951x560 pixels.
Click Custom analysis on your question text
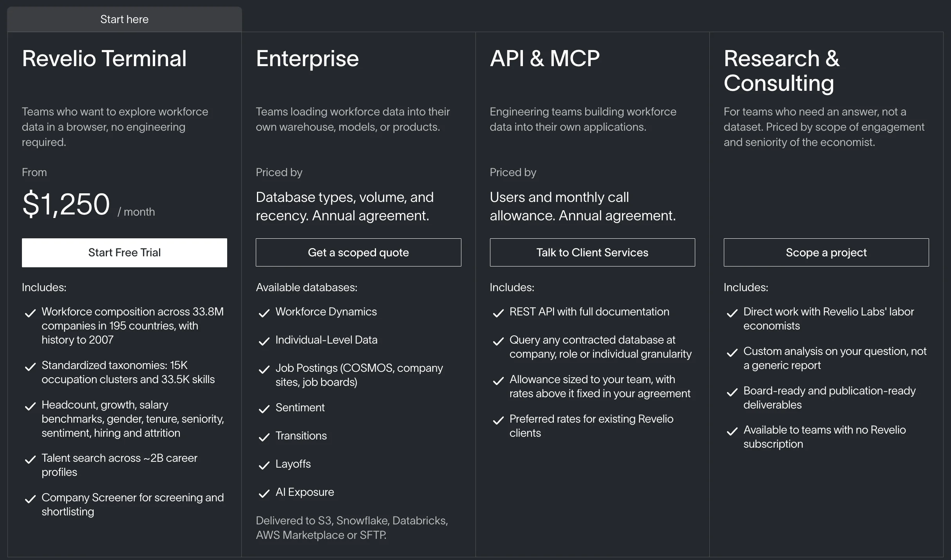point(835,358)
